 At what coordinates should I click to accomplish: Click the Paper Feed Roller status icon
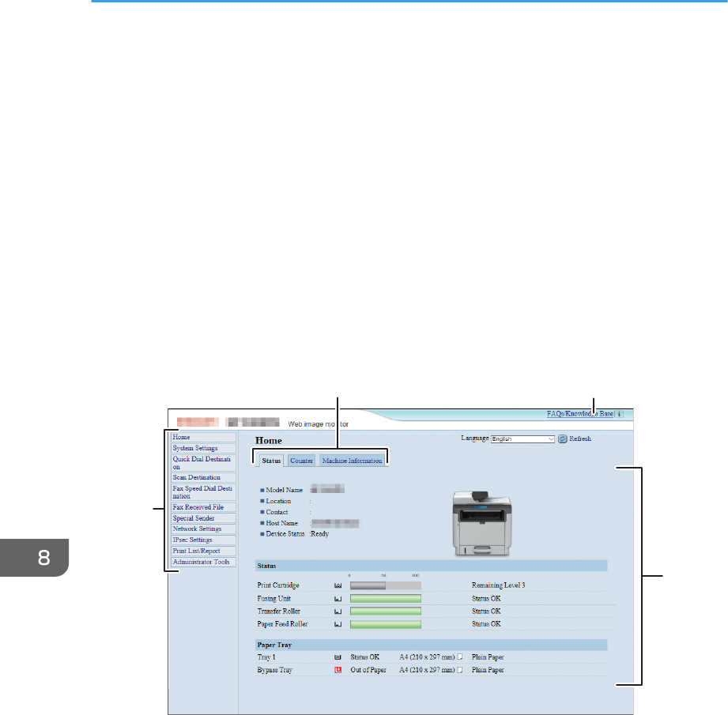pyautogui.click(x=338, y=624)
